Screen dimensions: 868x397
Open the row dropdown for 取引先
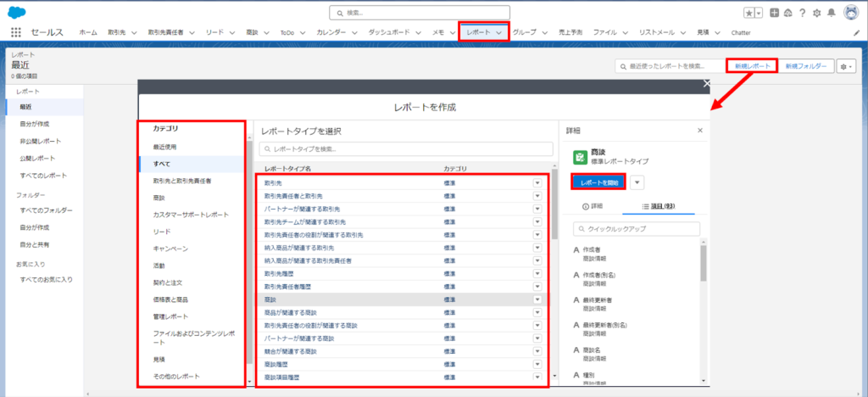(537, 182)
